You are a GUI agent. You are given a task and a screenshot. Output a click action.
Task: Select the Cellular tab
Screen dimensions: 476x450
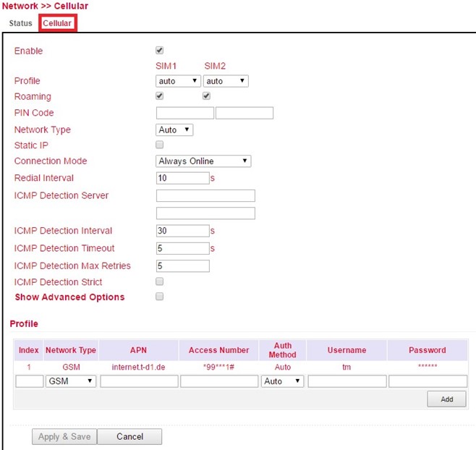pyautogui.click(x=57, y=23)
